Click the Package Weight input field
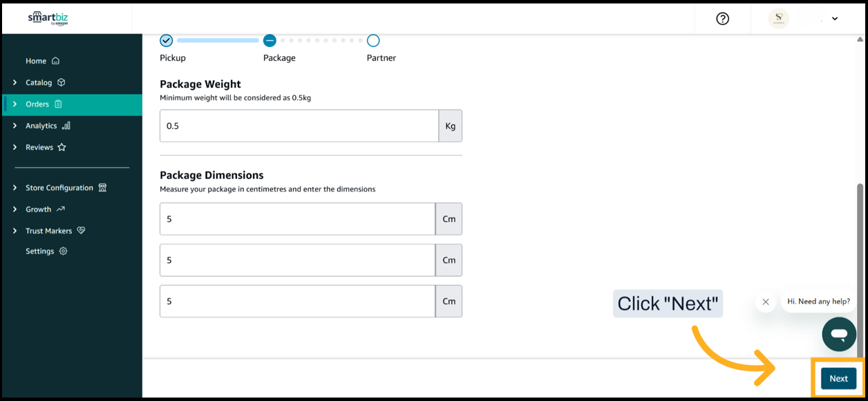 pos(299,126)
